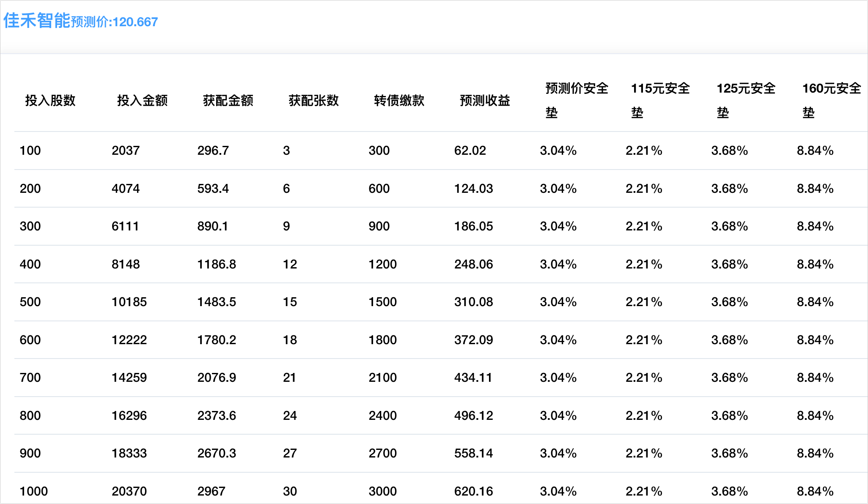Select the 1200 bond payment cell
868x504 pixels.
pos(382,264)
